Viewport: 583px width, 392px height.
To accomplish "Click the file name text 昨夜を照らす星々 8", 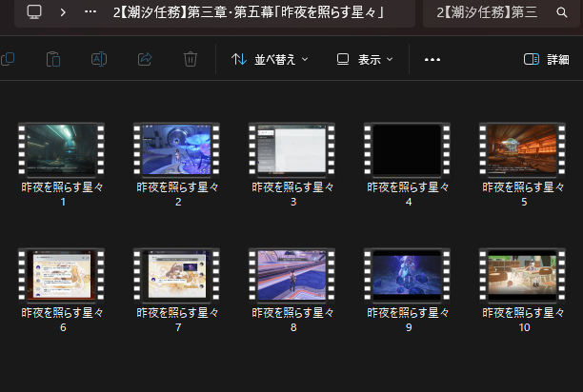I will [x=293, y=320].
